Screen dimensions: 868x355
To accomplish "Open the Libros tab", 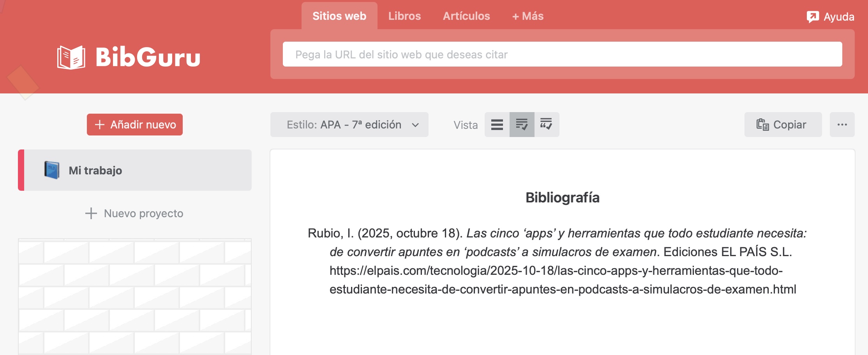I will point(404,16).
